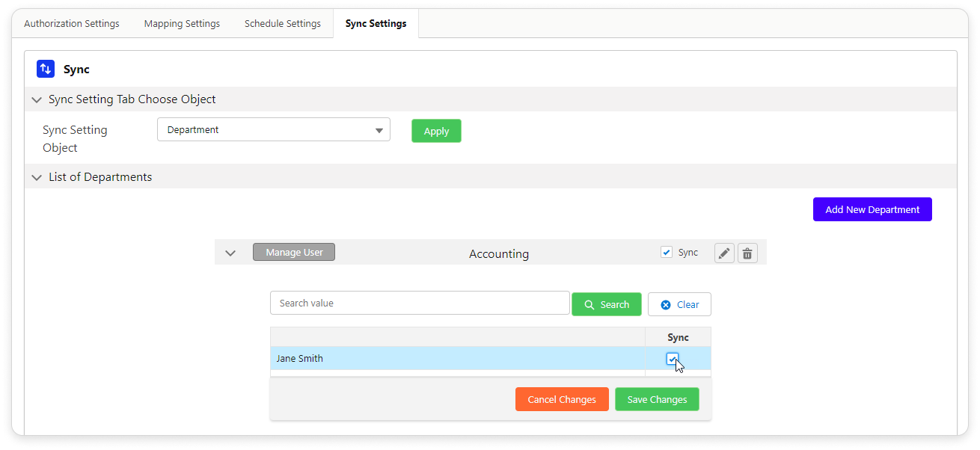Go to the Schedule Settings tab

(283, 24)
